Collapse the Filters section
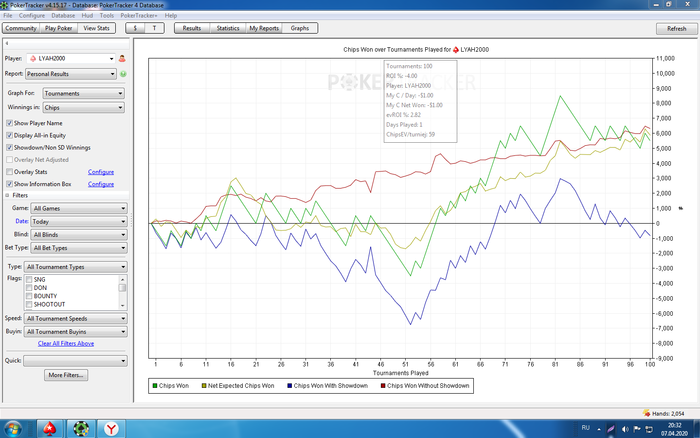 8,195
